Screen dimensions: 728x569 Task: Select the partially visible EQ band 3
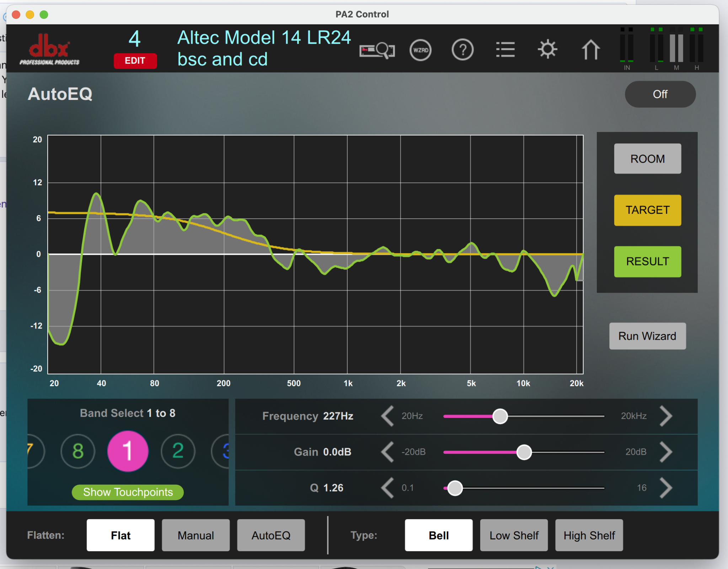(220, 451)
